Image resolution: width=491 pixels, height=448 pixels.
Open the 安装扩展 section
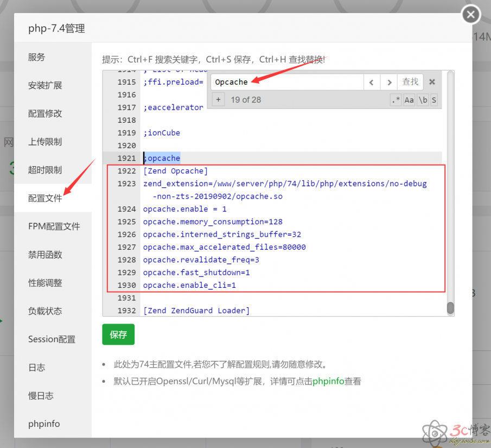pos(53,85)
